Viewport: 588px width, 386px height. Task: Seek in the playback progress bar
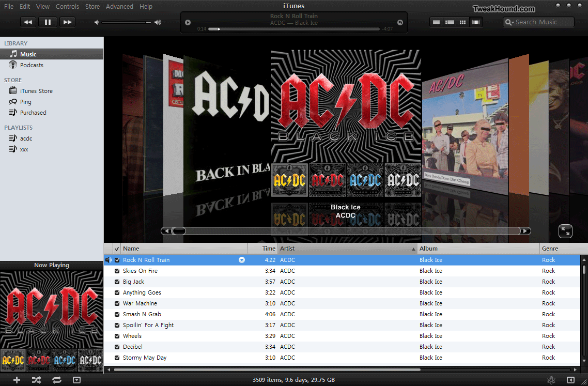point(294,29)
